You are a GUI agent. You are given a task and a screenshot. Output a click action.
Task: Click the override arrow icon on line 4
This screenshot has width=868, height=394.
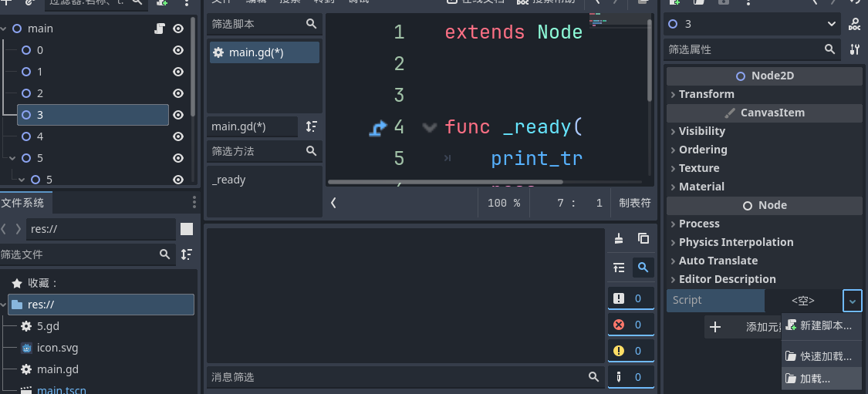377,127
